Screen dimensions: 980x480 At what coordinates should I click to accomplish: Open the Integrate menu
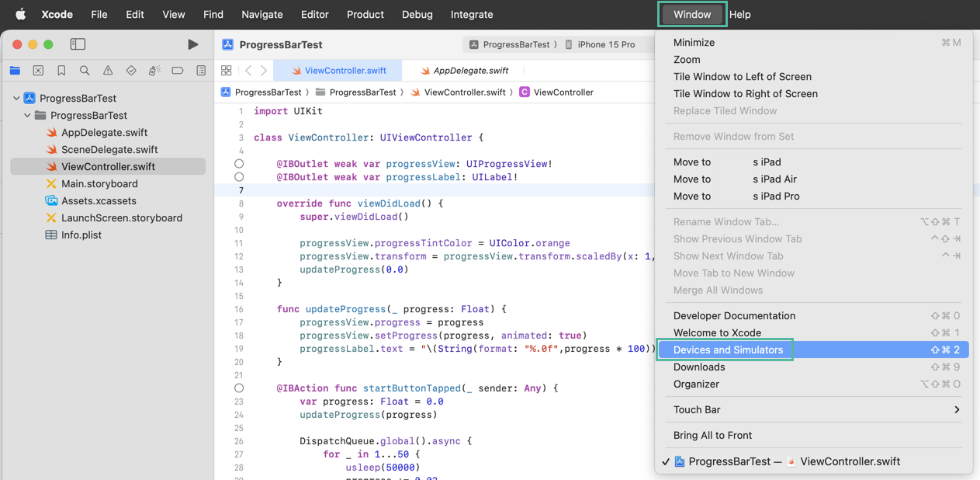472,14
